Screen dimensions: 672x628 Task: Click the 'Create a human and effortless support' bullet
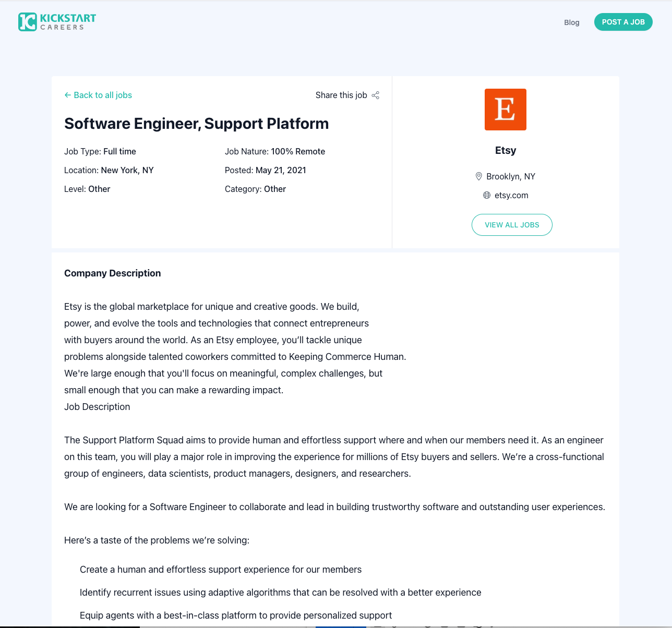coord(221,570)
